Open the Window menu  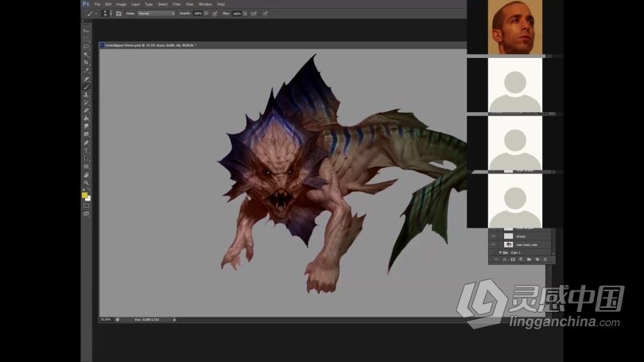click(205, 4)
